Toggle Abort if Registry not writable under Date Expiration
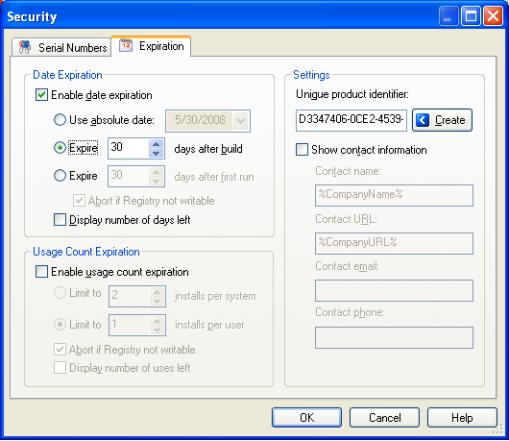Viewport: 509px width, 441px height. (x=79, y=201)
